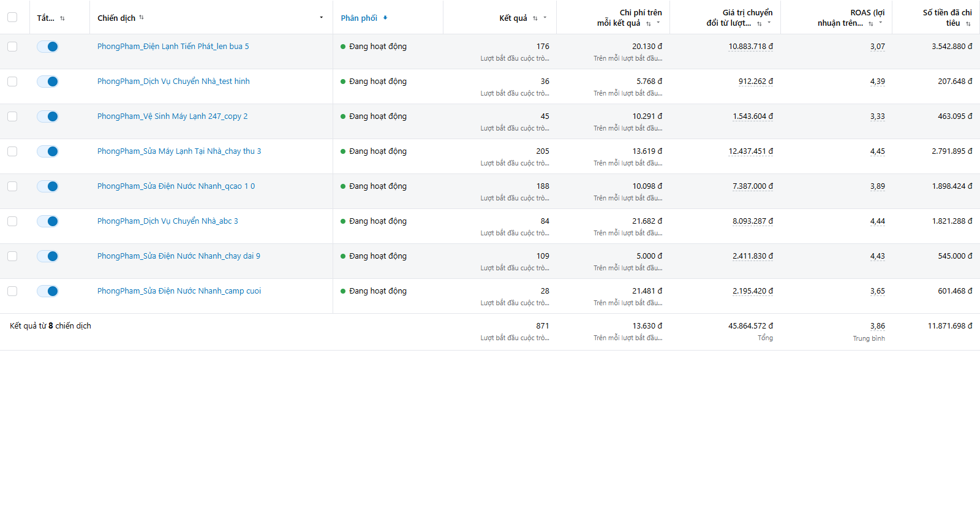This screenshot has height=521, width=980.
Task: Click conversion value 10.883.718 đ
Action: (751, 47)
